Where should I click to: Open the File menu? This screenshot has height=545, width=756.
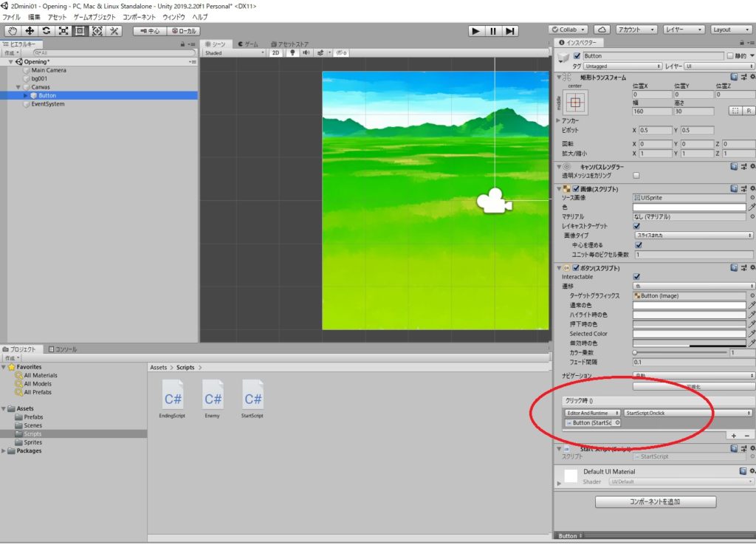(12, 17)
